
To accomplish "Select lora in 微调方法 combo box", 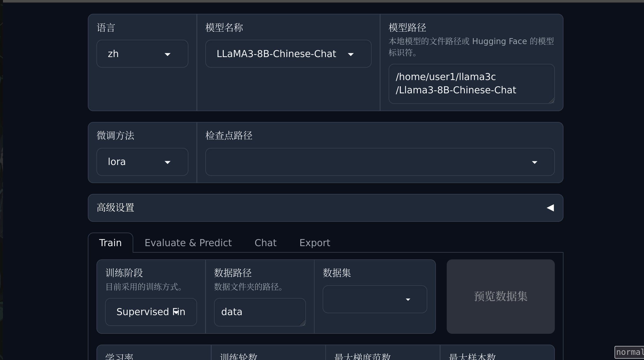I will 142,162.
